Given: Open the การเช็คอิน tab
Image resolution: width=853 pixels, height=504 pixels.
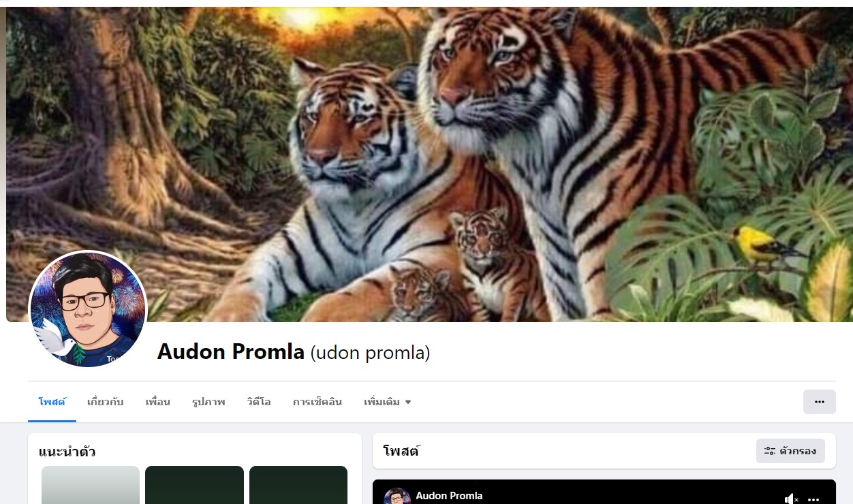Looking at the screenshot, I should pos(317,402).
